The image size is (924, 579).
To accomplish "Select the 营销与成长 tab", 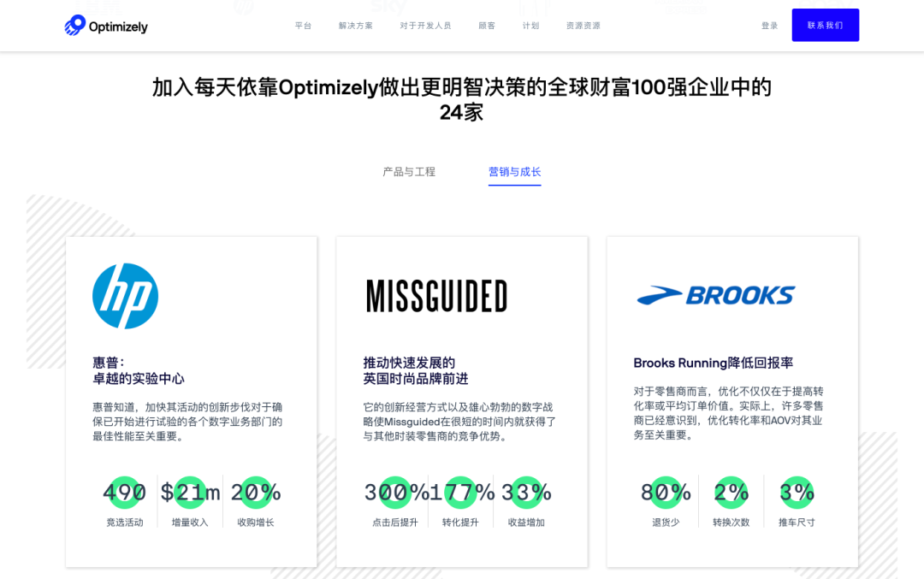I will point(514,172).
